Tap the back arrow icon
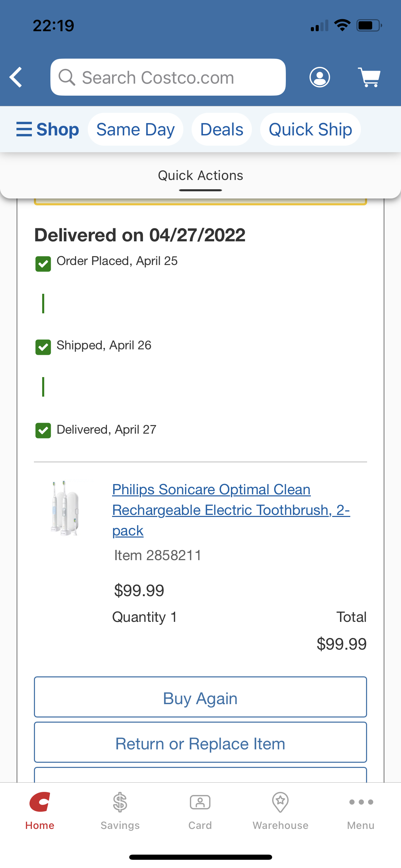The width and height of the screenshot is (401, 868). 16,77
